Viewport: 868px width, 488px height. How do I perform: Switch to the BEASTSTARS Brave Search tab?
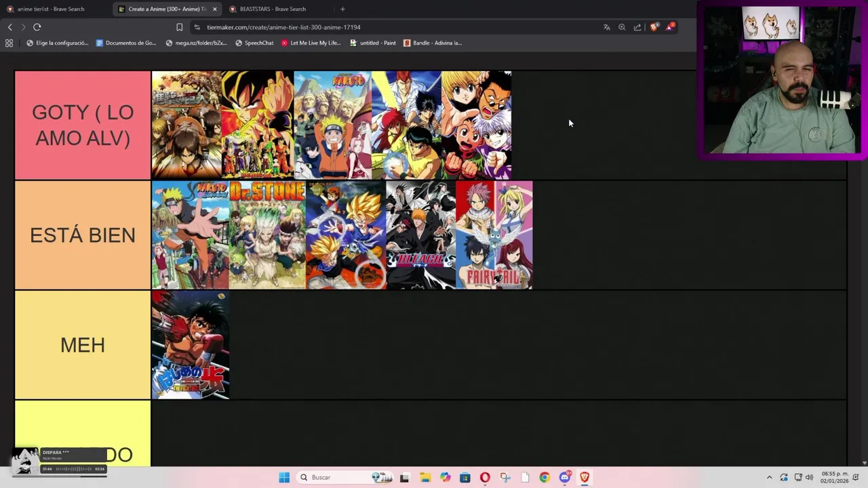pos(271,9)
